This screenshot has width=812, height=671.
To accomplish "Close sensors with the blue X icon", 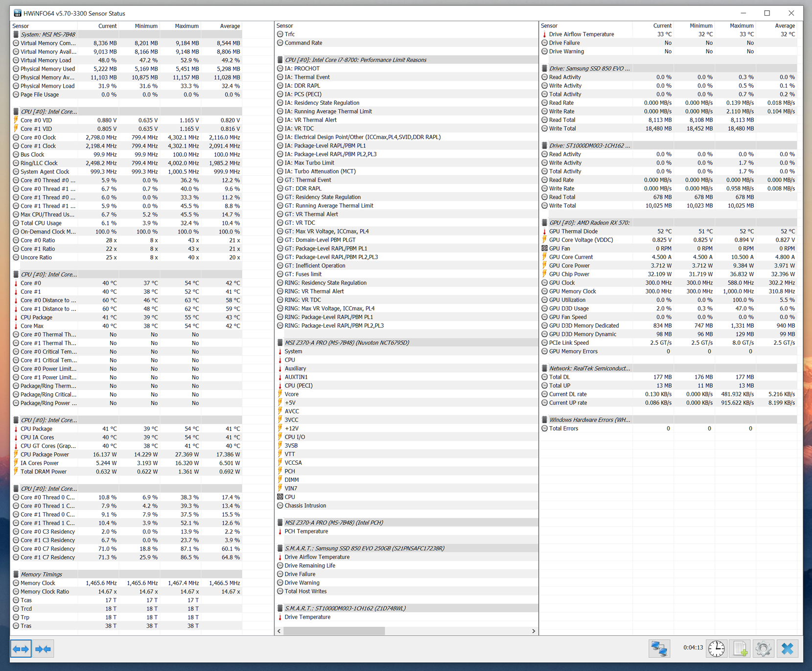I will (787, 648).
